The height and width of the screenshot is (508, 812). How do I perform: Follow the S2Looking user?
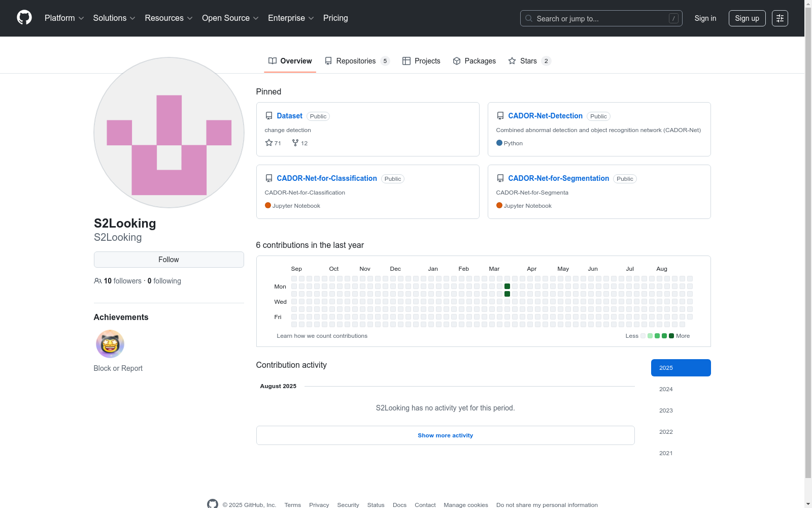(x=169, y=260)
